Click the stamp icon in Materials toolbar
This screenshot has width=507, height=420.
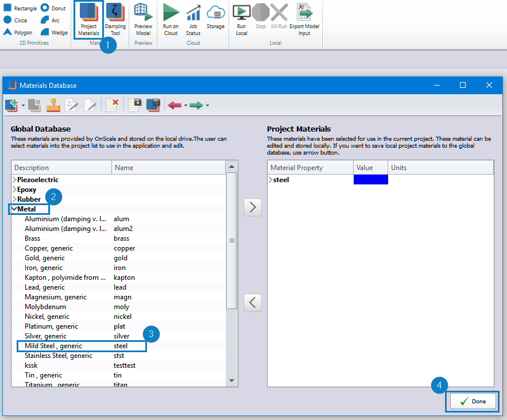tap(53, 105)
